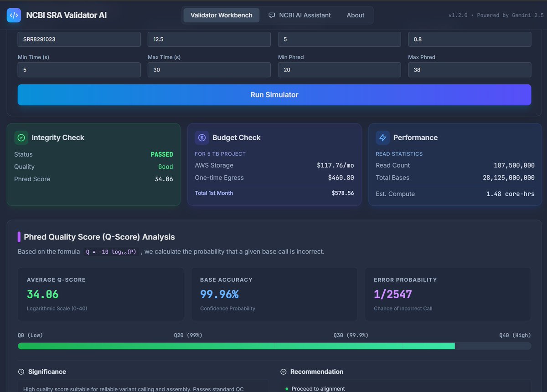Image resolution: width=547 pixels, height=392 pixels.
Task: Click the chat bubble icon beside NCBI AI Assistant
Action: (272, 15)
